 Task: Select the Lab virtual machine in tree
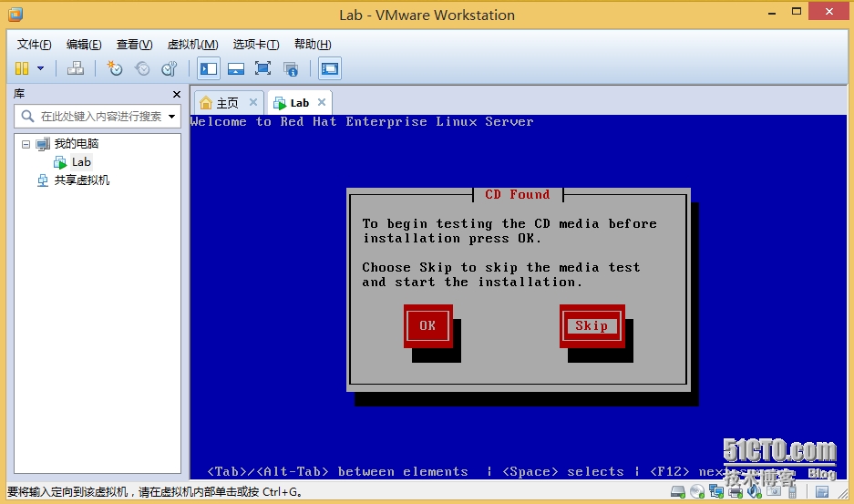point(81,162)
